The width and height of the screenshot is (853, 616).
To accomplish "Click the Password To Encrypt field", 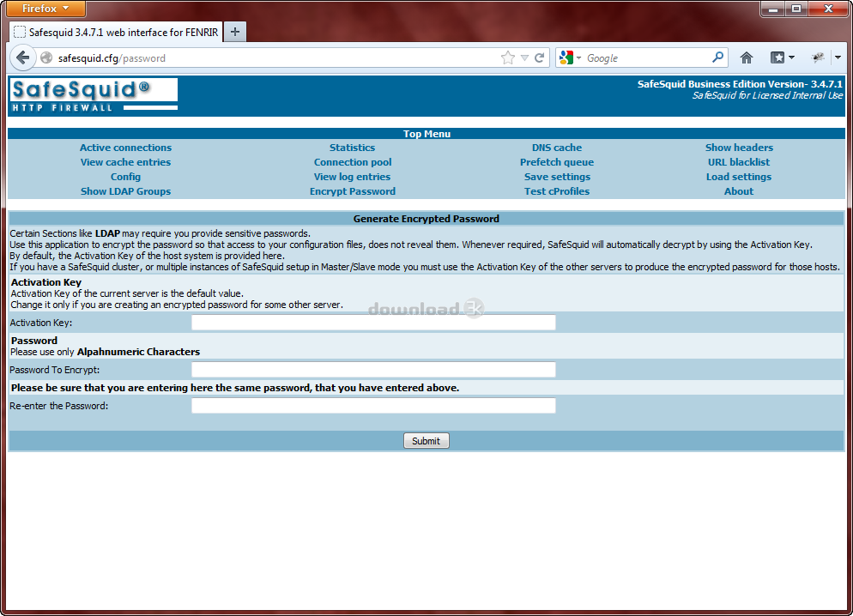I will [x=373, y=370].
